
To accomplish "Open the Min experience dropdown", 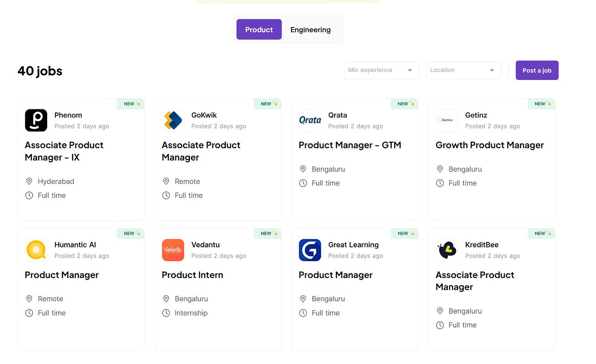I will point(382,70).
